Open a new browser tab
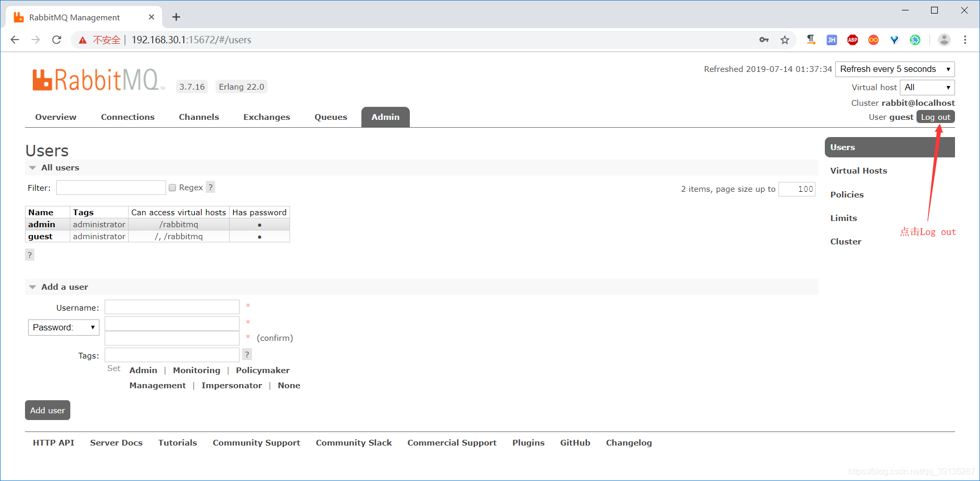Viewport: 980px width, 481px height. [x=177, y=17]
